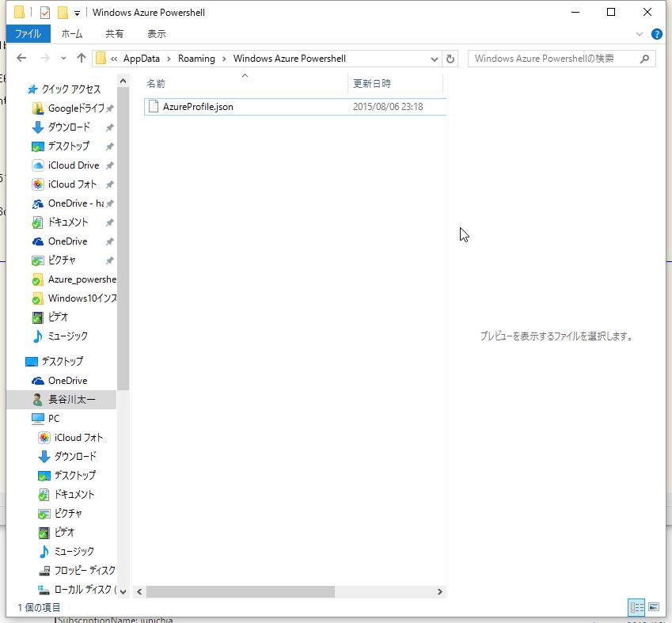Click the search magnifier icon
This screenshot has height=623, width=672.
644,59
